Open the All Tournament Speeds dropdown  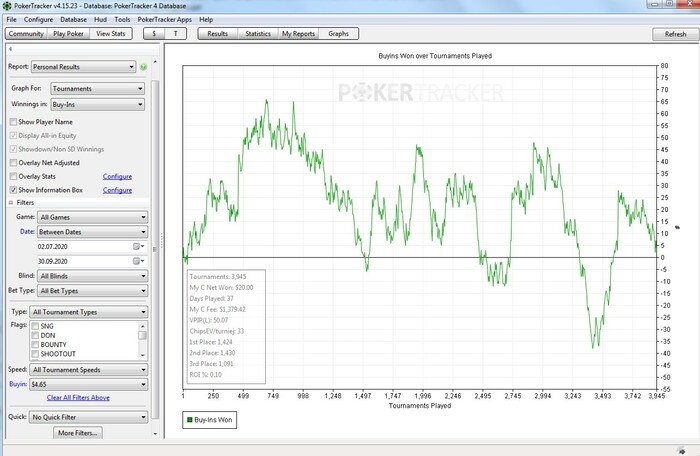tap(89, 369)
